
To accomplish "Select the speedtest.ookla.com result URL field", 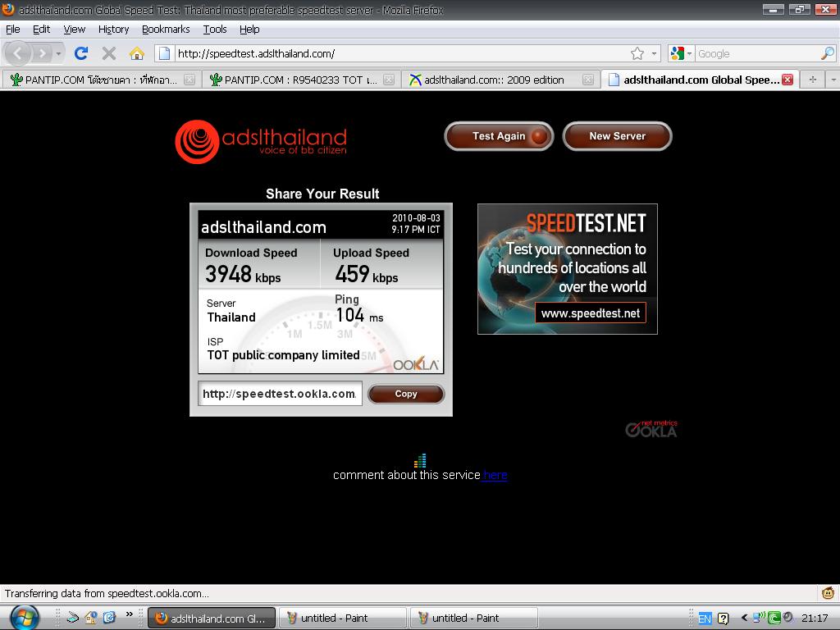I will click(280, 394).
